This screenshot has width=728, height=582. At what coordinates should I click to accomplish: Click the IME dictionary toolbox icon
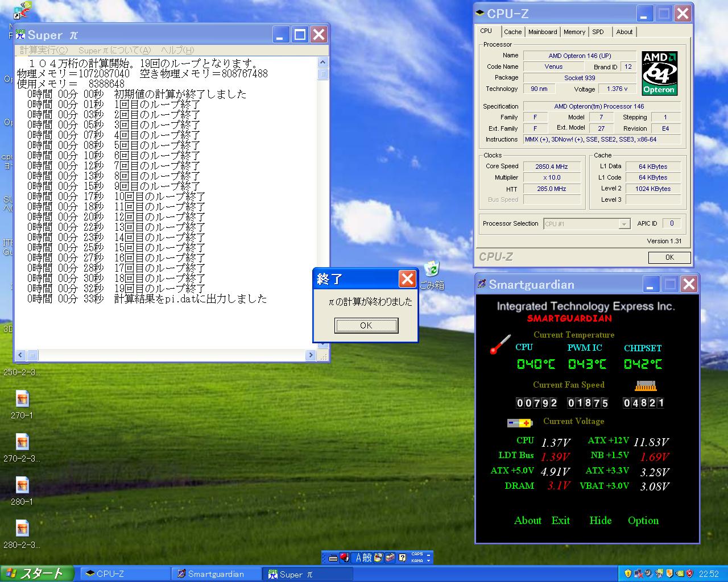(x=390, y=558)
